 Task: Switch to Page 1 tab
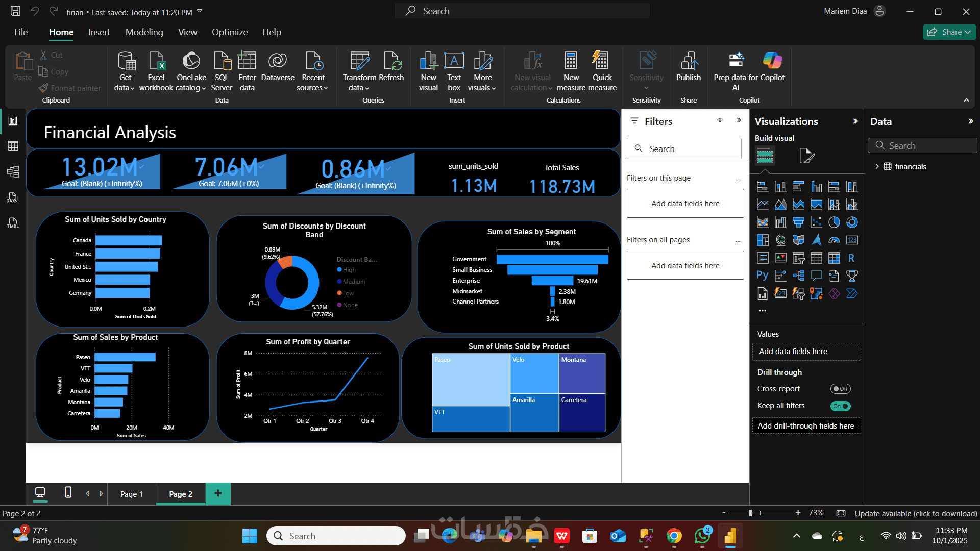coord(132,494)
